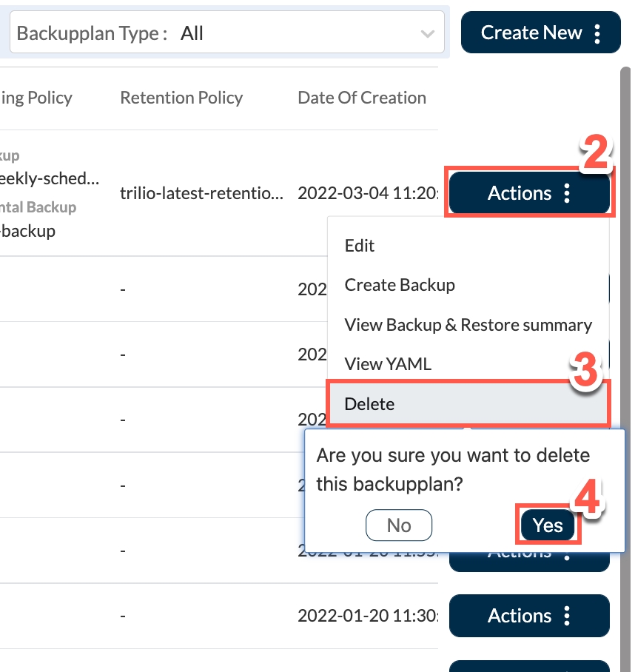This screenshot has height=672, width=635.
Task: Click the Create New button label
Action: [x=531, y=33]
